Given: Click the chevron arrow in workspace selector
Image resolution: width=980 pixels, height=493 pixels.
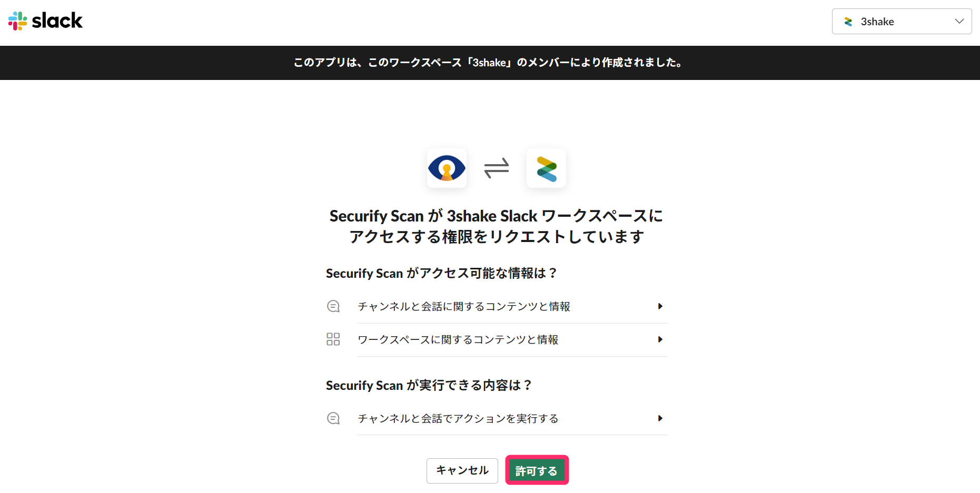Looking at the screenshot, I should tap(959, 22).
